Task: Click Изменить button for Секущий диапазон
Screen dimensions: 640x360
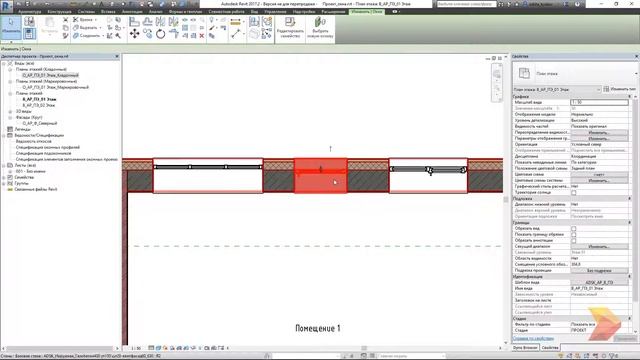Action: [599, 247]
